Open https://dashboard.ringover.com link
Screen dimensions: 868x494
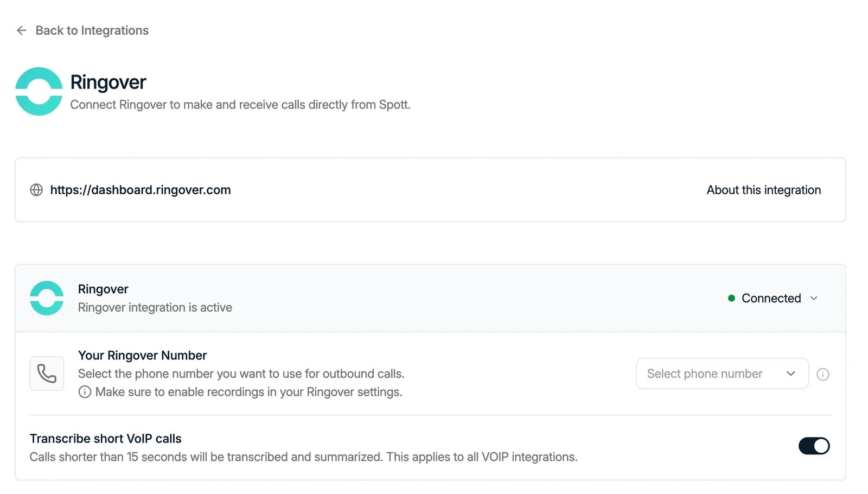pyautogui.click(x=141, y=190)
